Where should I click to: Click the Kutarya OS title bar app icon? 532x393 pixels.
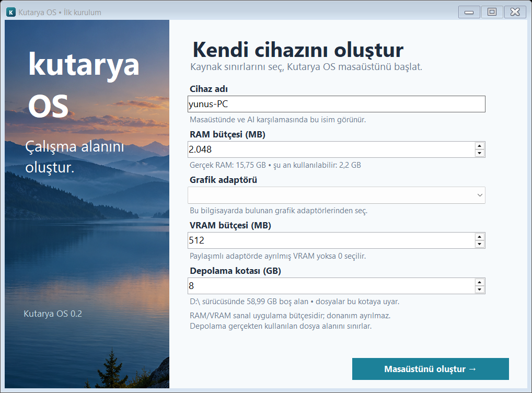click(11, 13)
